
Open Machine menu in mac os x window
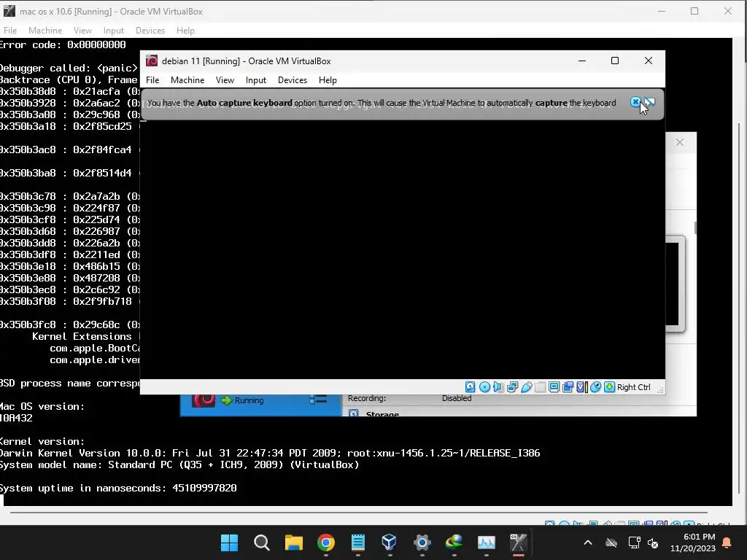coord(45,31)
